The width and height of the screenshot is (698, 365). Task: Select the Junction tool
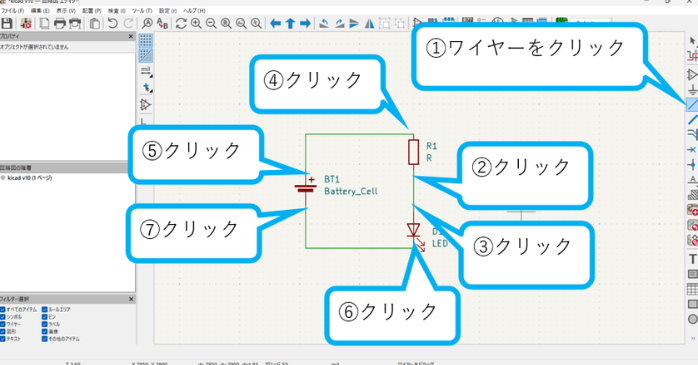(692, 165)
